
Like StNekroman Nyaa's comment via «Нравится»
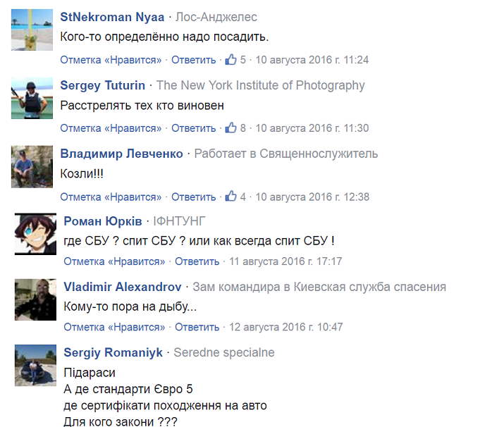point(111,60)
